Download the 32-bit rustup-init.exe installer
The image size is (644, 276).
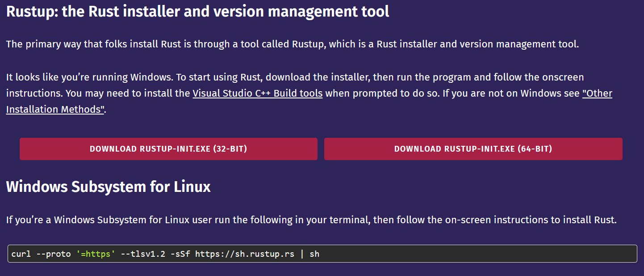click(168, 149)
